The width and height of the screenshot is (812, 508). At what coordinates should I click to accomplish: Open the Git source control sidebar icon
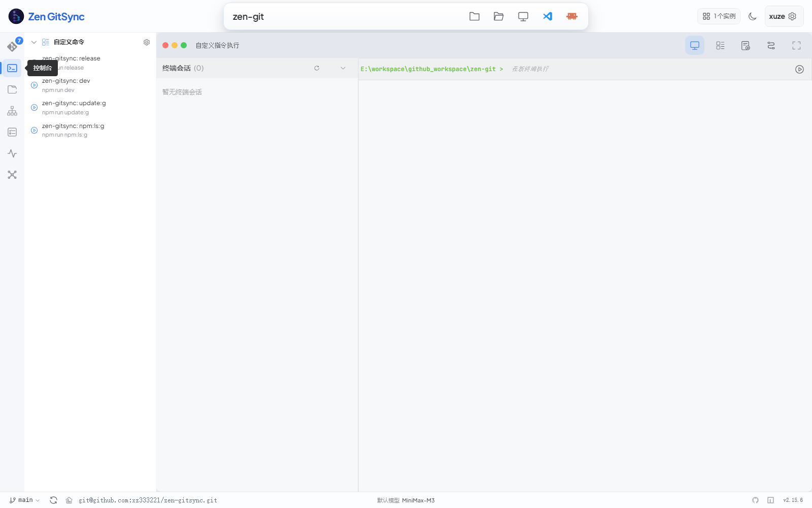[x=12, y=46]
